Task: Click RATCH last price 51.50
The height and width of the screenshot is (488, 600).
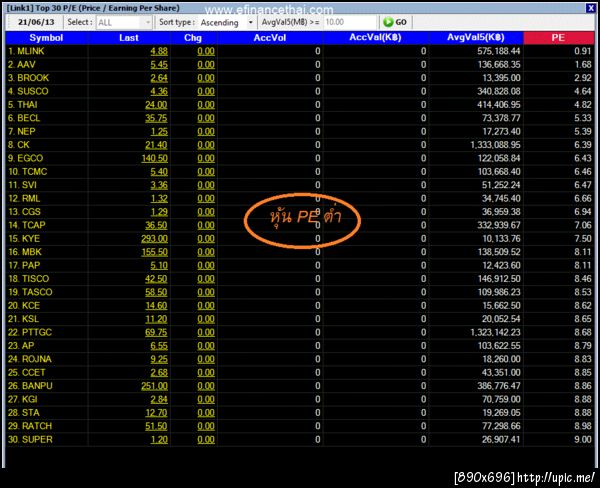Action: pos(156,426)
